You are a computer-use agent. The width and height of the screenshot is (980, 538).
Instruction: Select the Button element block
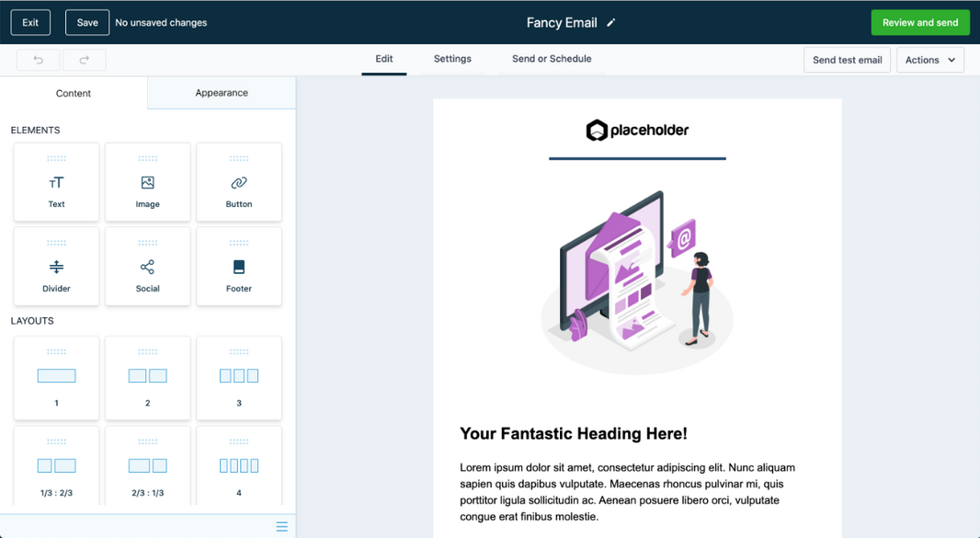[239, 182]
